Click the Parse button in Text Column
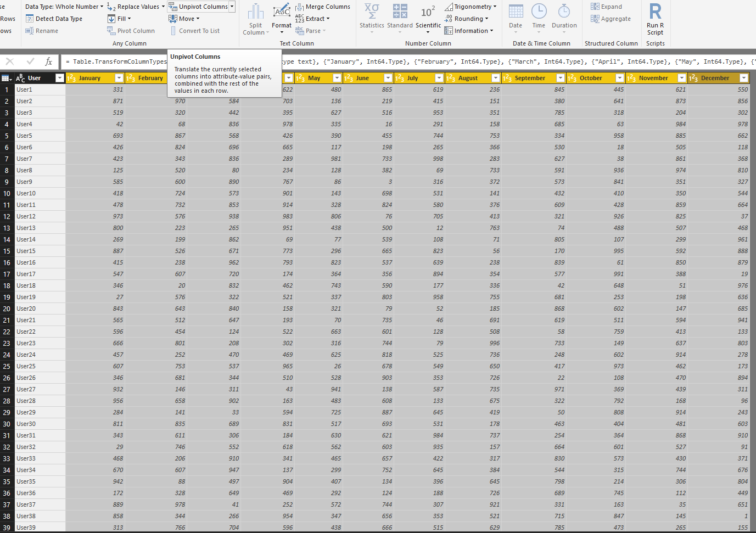The width and height of the screenshot is (756, 533). (310, 31)
